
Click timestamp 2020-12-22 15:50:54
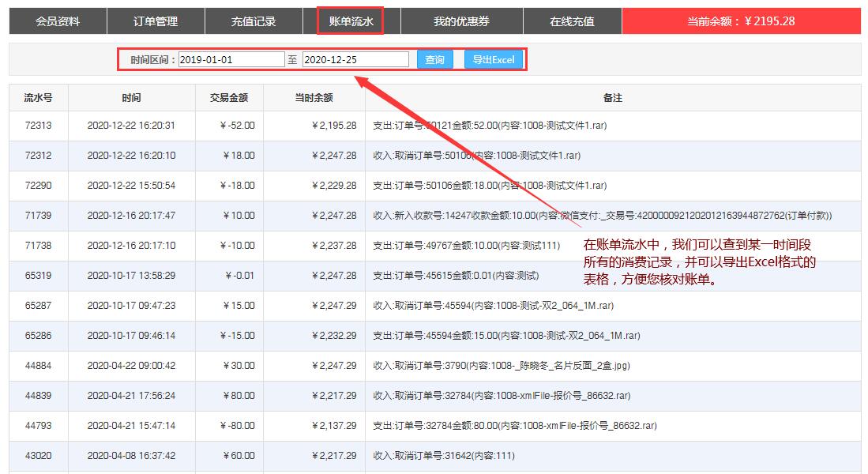pyautogui.click(x=131, y=186)
